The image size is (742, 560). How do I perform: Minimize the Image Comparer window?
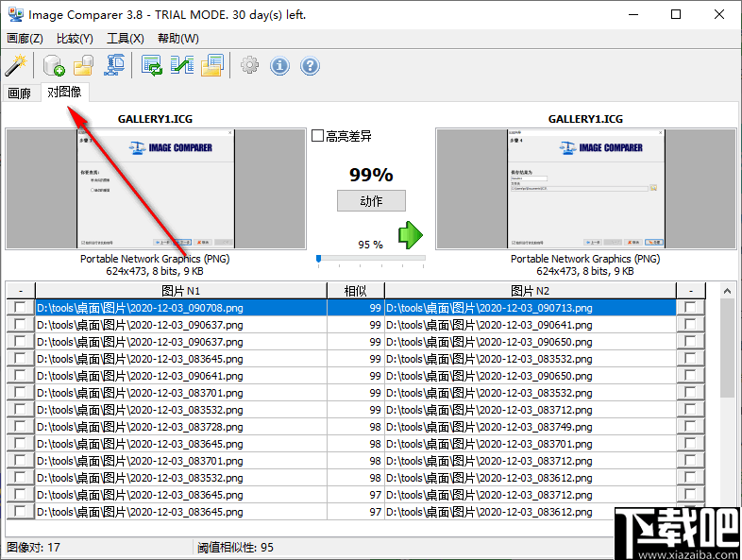(x=633, y=14)
